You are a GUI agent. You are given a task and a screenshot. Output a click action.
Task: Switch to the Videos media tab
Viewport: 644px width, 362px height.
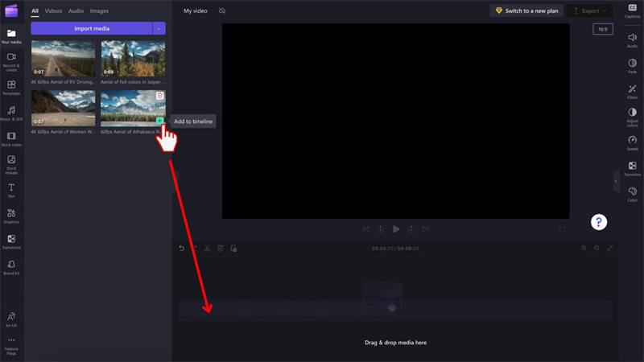[x=53, y=11]
